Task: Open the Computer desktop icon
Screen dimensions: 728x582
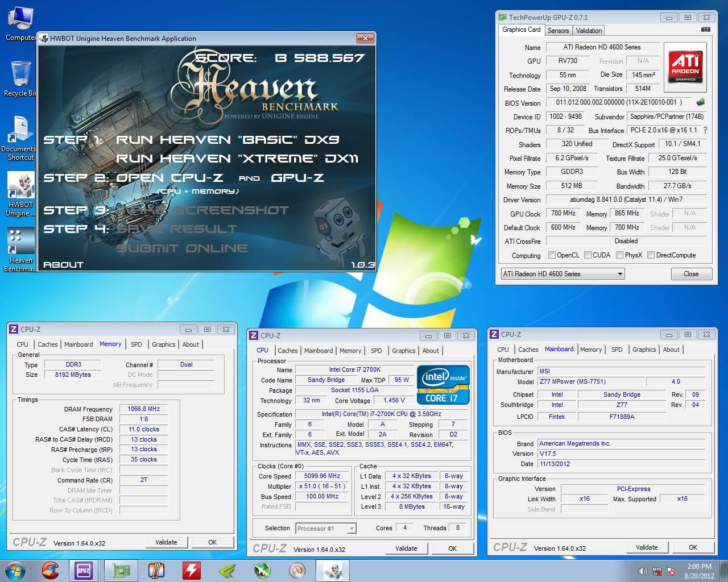Action: (x=20, y=23)
